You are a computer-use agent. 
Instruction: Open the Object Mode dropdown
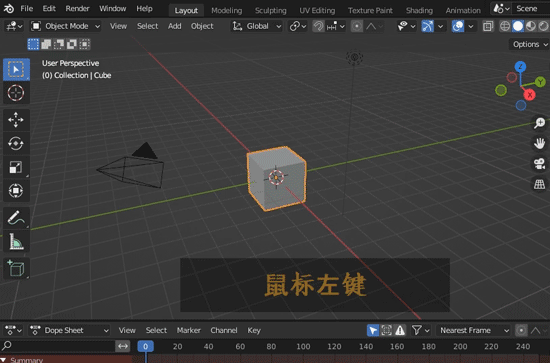[x=66, y=26]
